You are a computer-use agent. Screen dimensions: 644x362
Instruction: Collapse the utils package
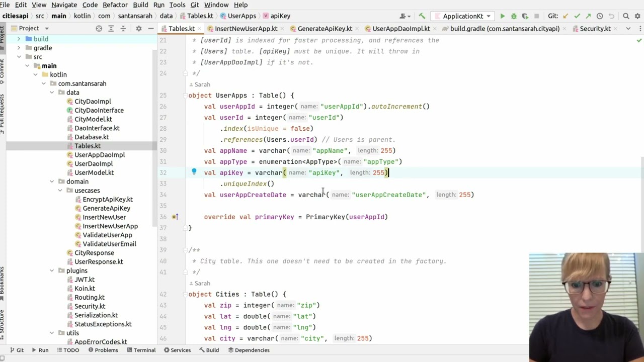52,333
